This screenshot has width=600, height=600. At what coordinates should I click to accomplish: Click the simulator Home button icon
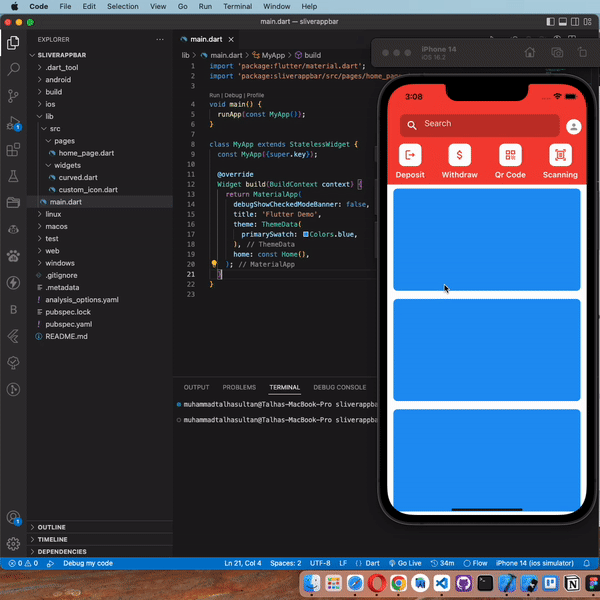pos(530,52)
